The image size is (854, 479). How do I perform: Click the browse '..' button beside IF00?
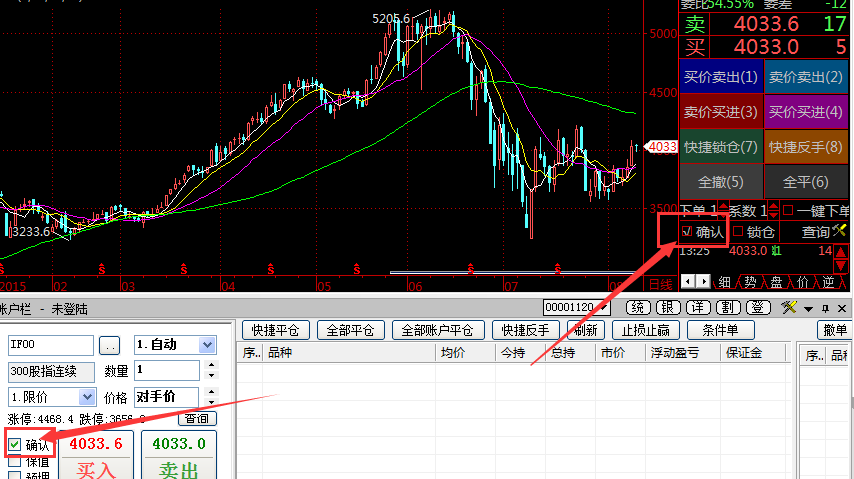click(x=110, y=345)
